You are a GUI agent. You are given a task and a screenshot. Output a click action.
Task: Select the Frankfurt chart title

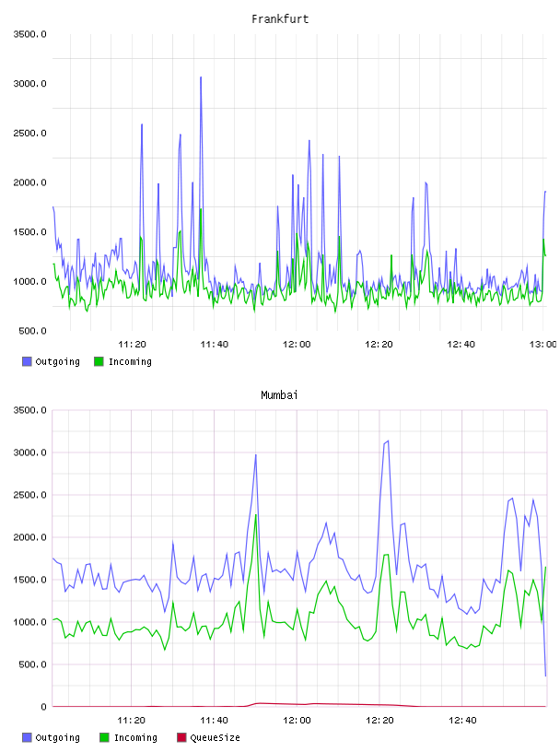click(280, 19)
